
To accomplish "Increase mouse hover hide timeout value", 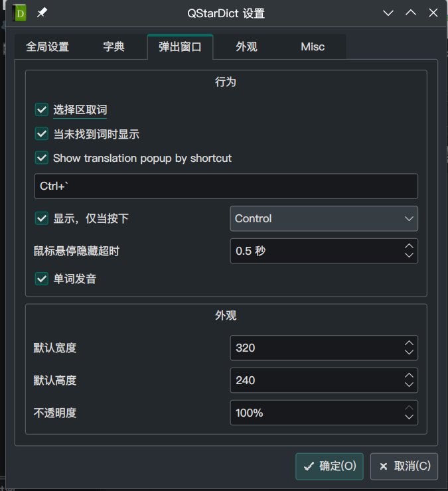I will coord(409,246).
